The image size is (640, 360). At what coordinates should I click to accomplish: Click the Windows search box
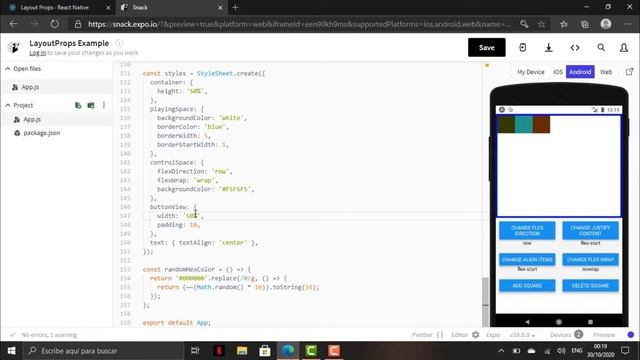(104, 351)
